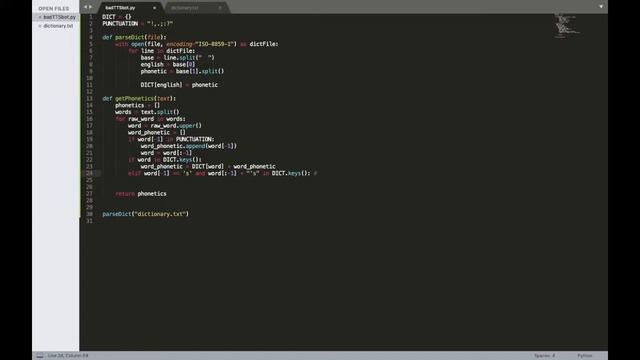Close the dictionary.txt tab

(x=220, y=8)
